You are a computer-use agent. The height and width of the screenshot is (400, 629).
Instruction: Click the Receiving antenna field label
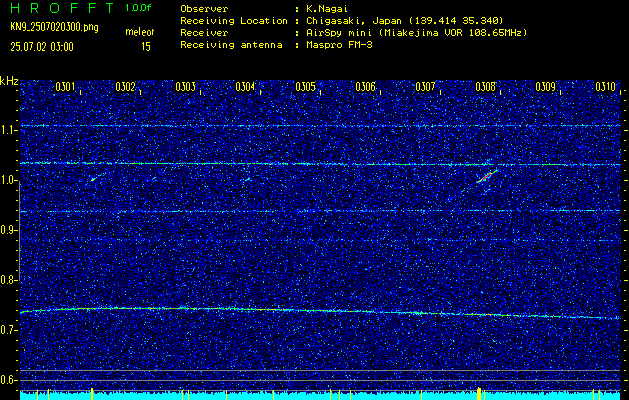pyautogui.click(x=231, y=45)
